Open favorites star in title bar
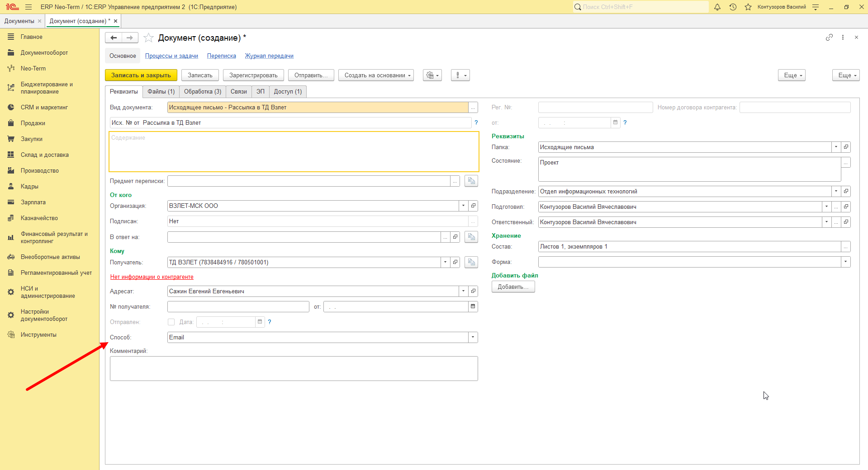This screenshot has width=868, height=470. click(x=748, y=7)
